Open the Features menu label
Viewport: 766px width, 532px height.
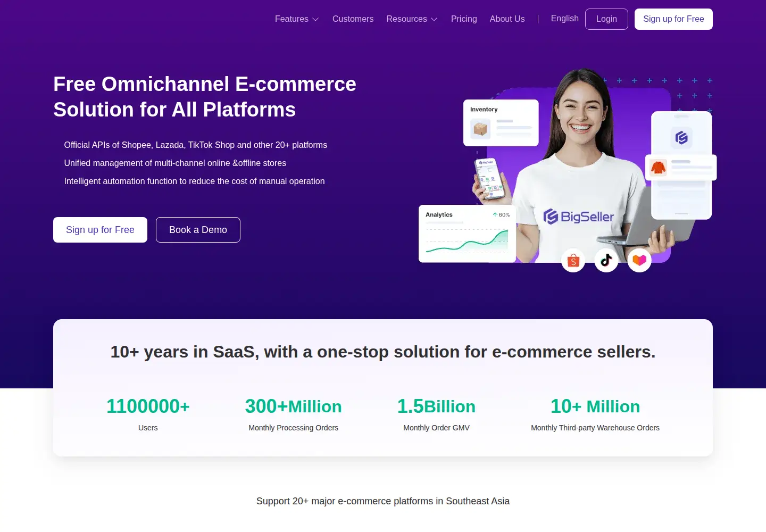click(x=292, y=19)
